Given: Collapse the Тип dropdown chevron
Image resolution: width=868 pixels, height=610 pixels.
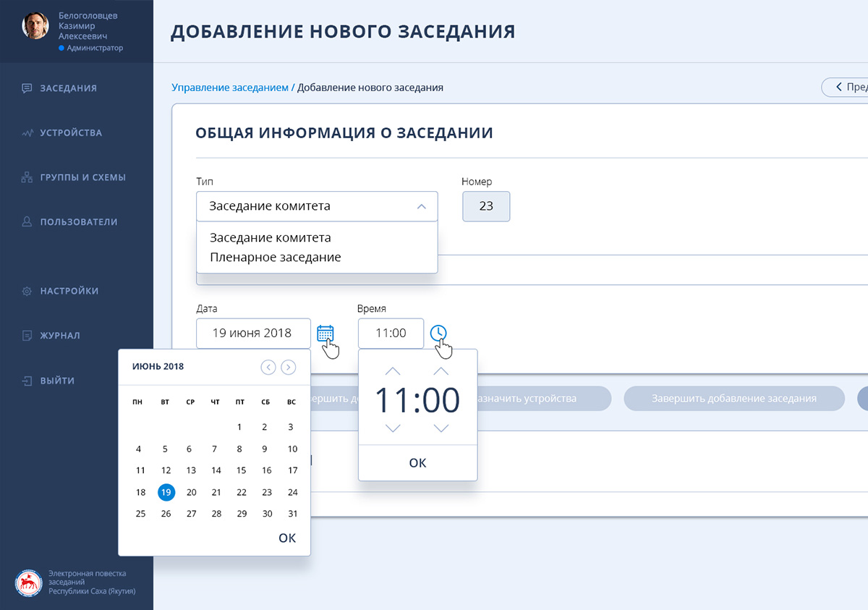Looking at the screenshot, I should click(x=422, y=206).
